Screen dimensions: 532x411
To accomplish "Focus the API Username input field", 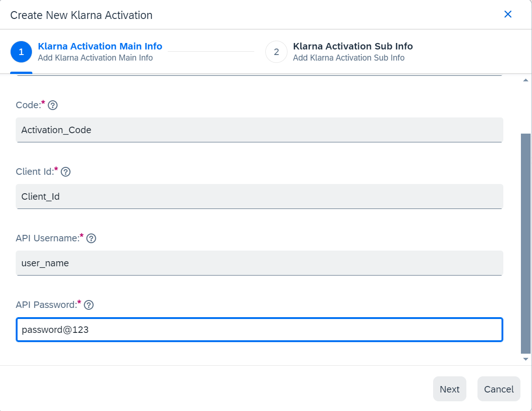I will tap(259, 263).
